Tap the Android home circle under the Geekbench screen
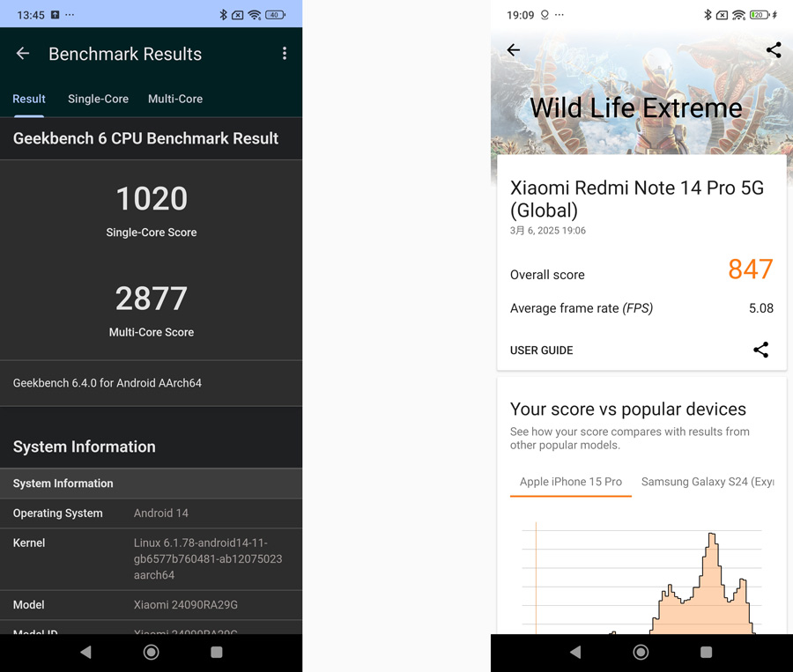The height and width of the screenshot is (672, 793). [x=151, y=652]
